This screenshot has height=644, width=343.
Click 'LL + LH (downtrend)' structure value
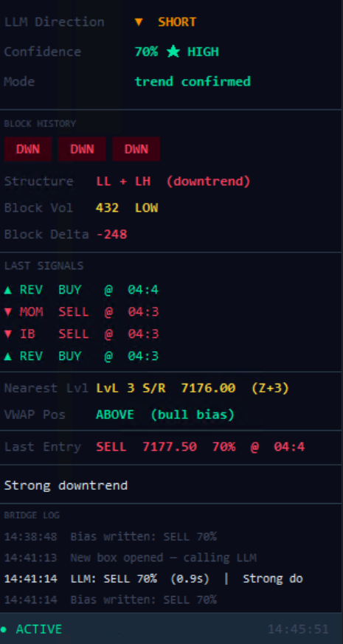pos(173,181)
